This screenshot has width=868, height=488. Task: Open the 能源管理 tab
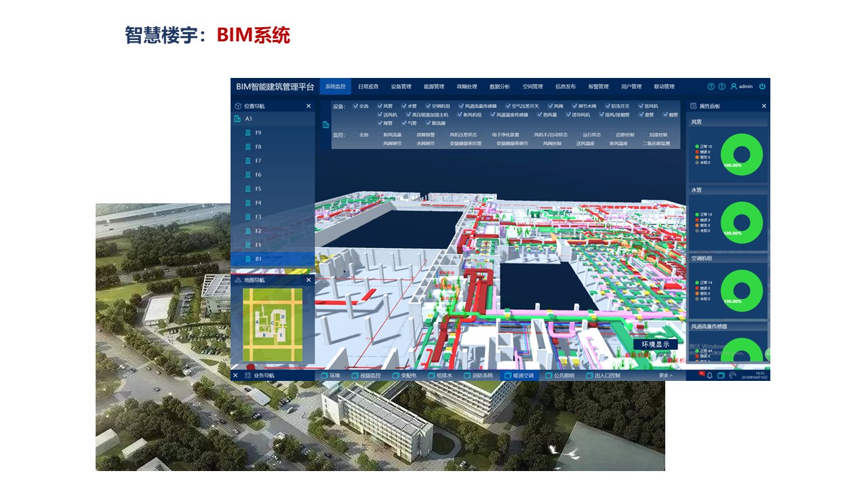(x=434, y=87)
